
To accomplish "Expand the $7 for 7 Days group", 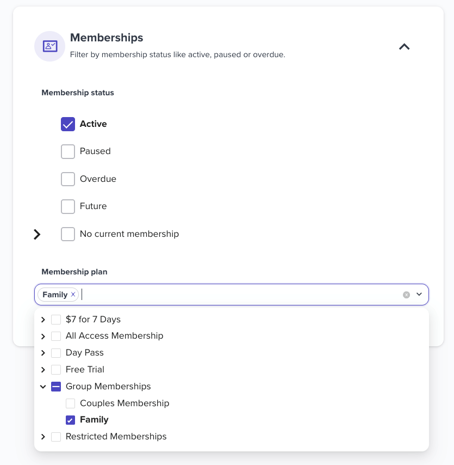I will coord(43,320).
